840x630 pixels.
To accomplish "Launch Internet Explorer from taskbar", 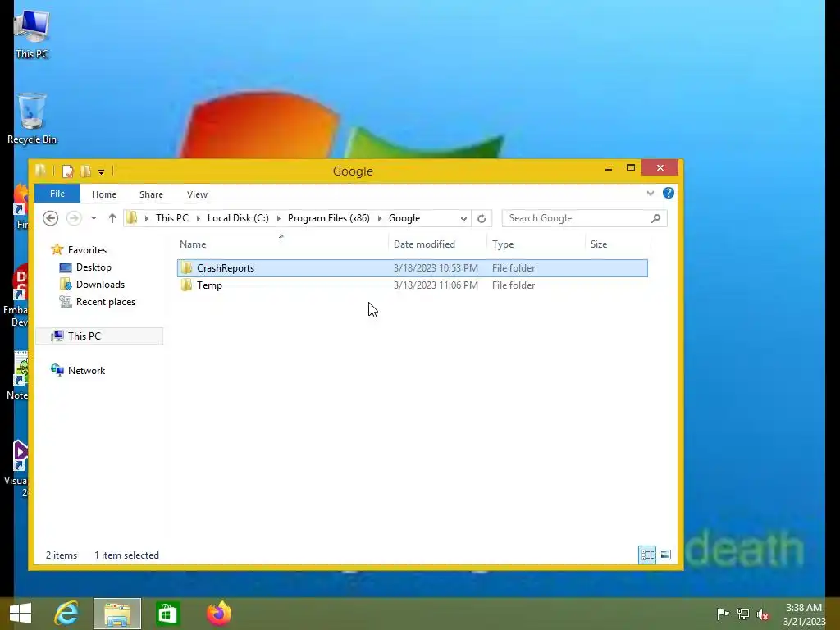I will tap(66, 614).
